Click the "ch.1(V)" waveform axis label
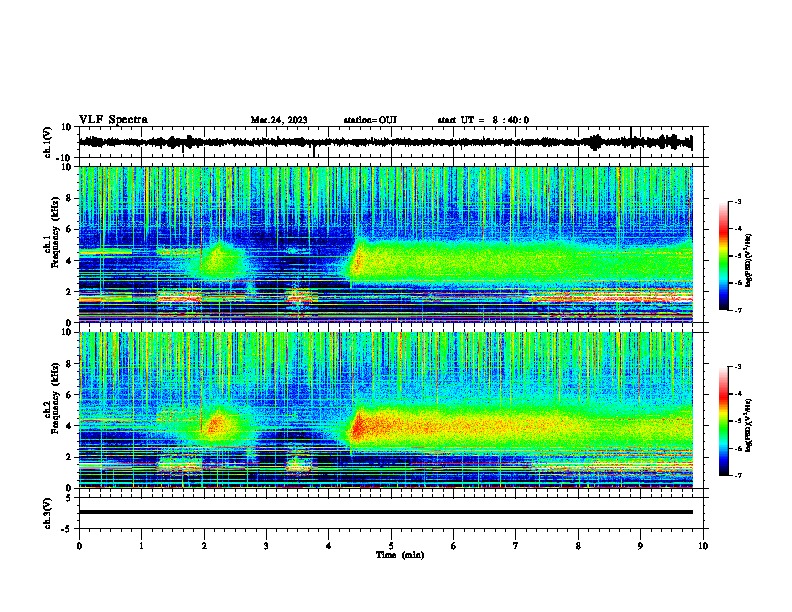The height and width of the screenshot is (612, 792). (48, 142)
